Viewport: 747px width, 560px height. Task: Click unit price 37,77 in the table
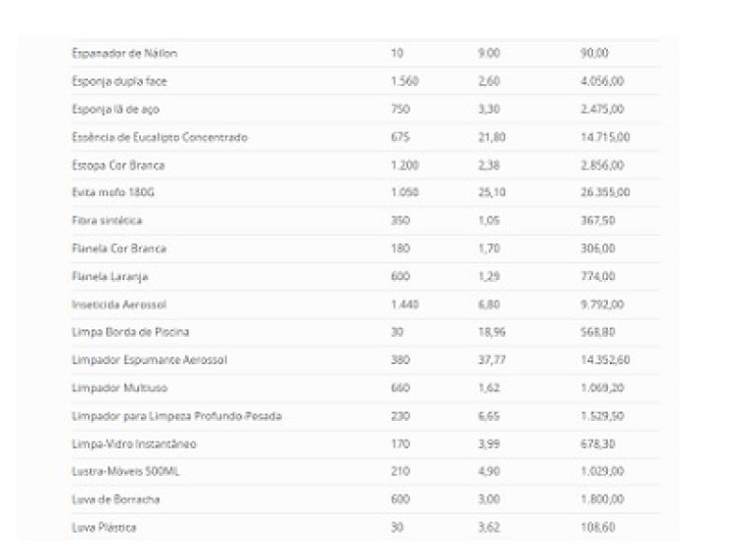click(490, 359)
